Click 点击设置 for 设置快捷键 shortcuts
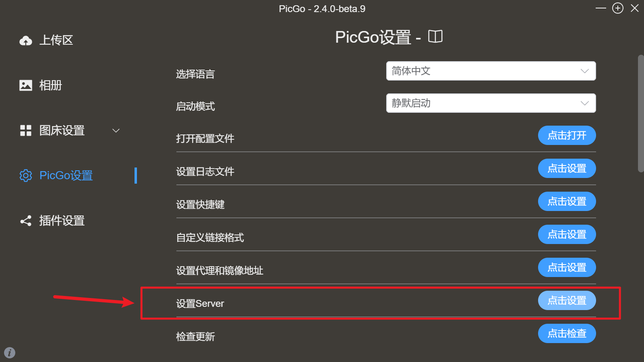Screen dimensions: 644x362 tap(566, 201)
